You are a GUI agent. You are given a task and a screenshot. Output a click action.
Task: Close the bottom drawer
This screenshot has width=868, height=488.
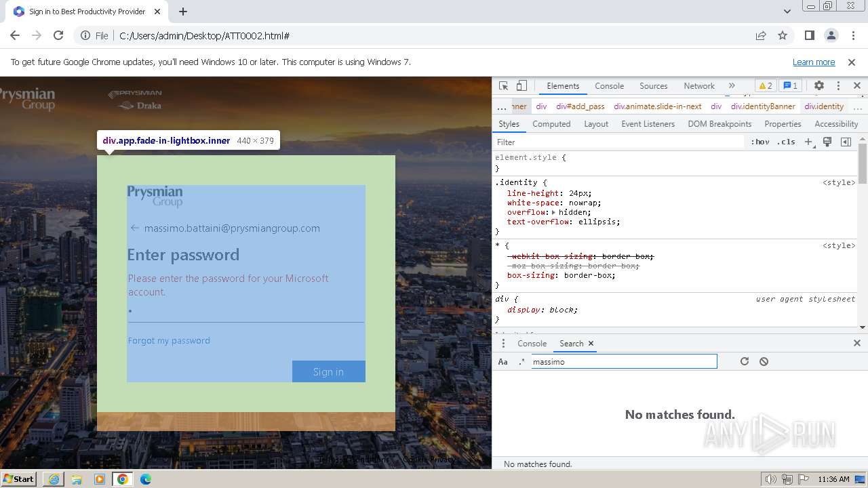(857, 344)
